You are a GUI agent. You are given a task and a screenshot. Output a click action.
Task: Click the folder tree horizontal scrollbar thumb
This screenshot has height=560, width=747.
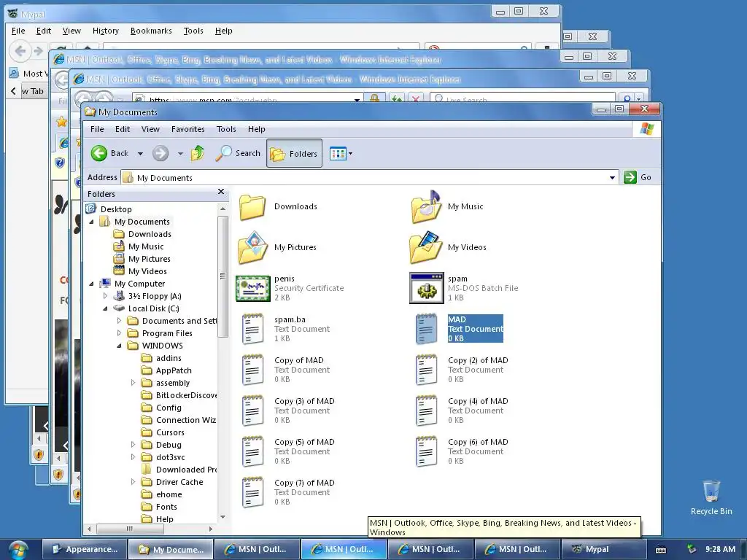point(130,529)
